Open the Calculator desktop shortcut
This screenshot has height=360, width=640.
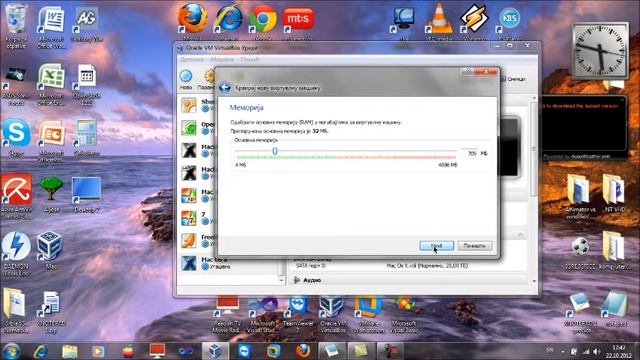87,137
